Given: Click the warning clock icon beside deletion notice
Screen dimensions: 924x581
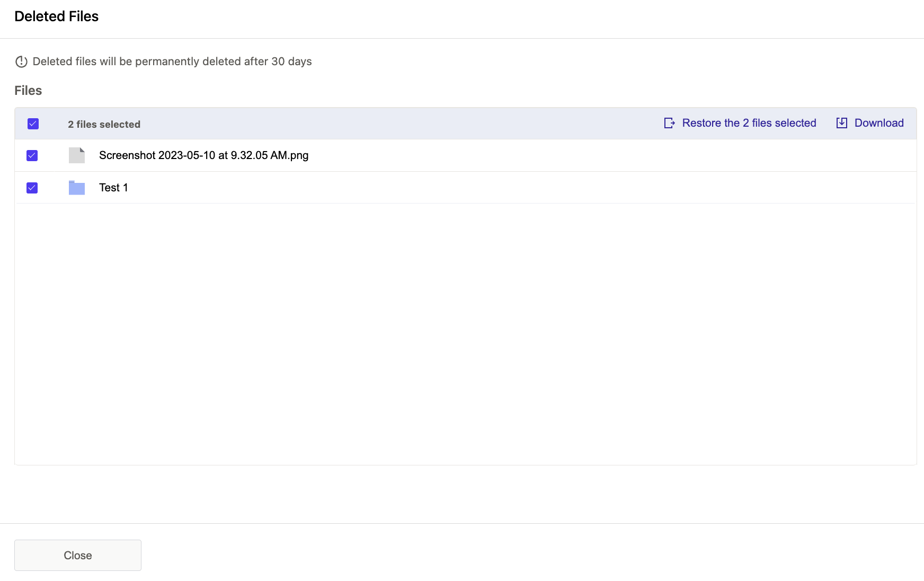Looking at the screenshot, I should [21, 61].
